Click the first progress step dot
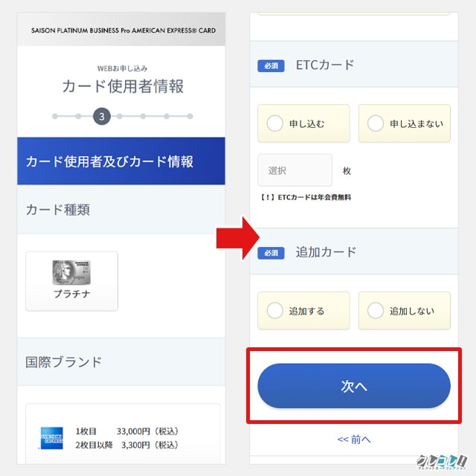 point(54,117)
